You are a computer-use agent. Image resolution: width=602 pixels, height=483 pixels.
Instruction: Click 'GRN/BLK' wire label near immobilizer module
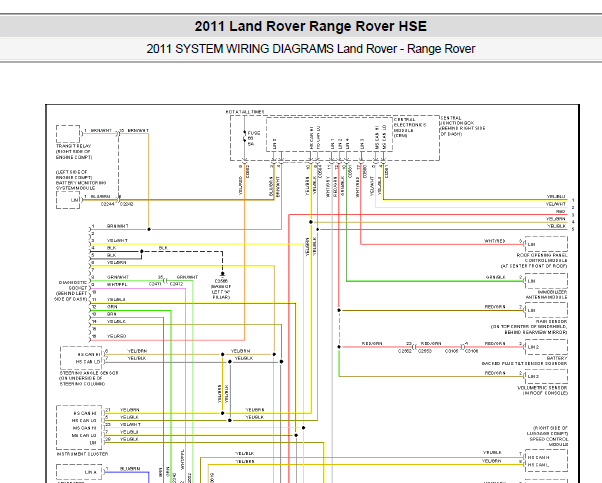496,277
